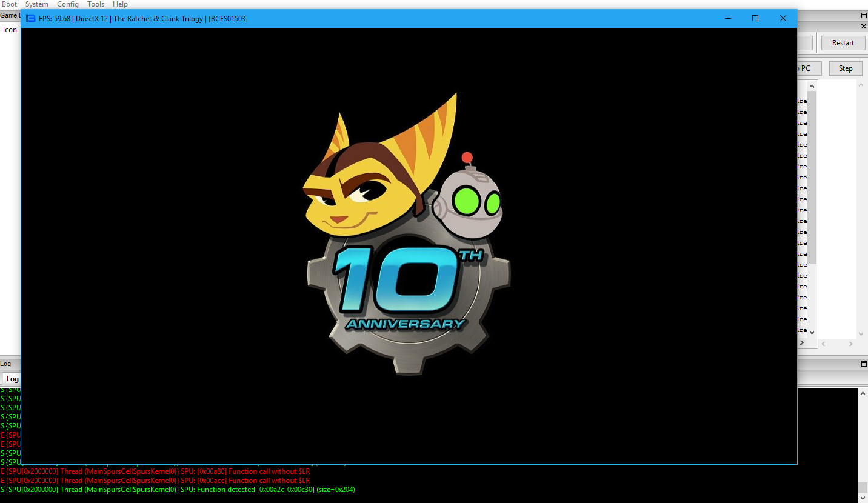
Task: Open the Help menu
Action: [120, 4]
